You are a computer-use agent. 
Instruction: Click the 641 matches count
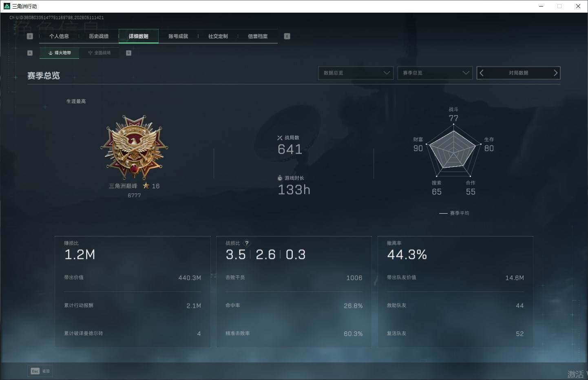pyautogui.click(x=290, y=149)
